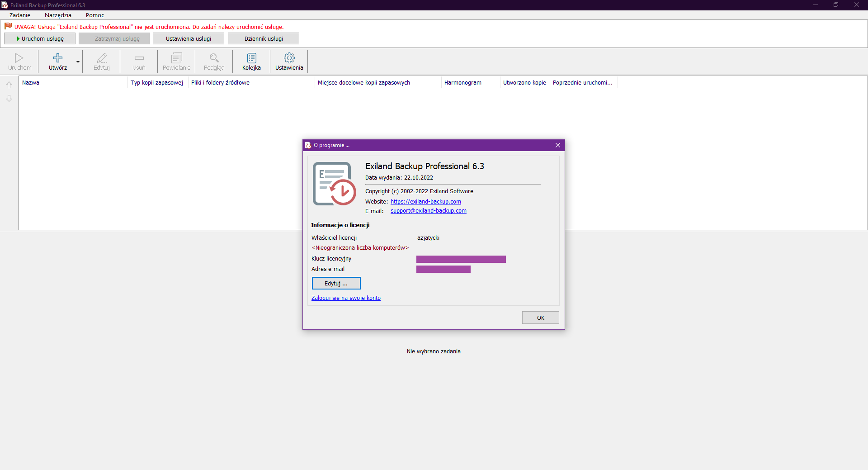Click the Utworzono kopie column header
Viewport: 868px width, 470px height.
525,83
